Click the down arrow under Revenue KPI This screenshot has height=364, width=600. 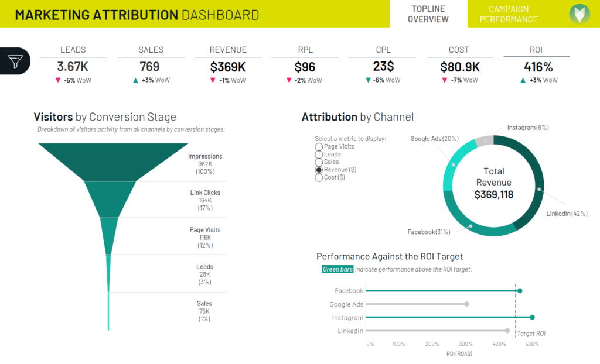213,80
